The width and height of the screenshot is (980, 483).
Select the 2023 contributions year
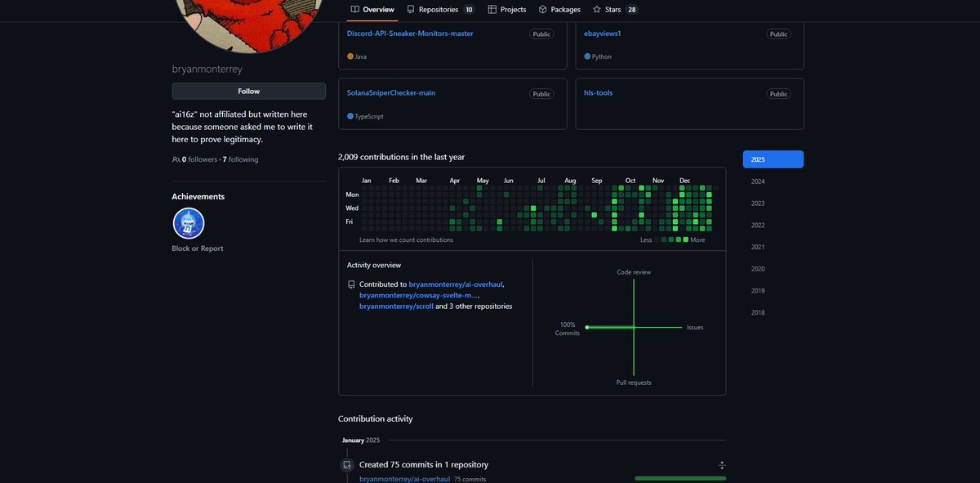pyautogui.click(x=758, y=203)
